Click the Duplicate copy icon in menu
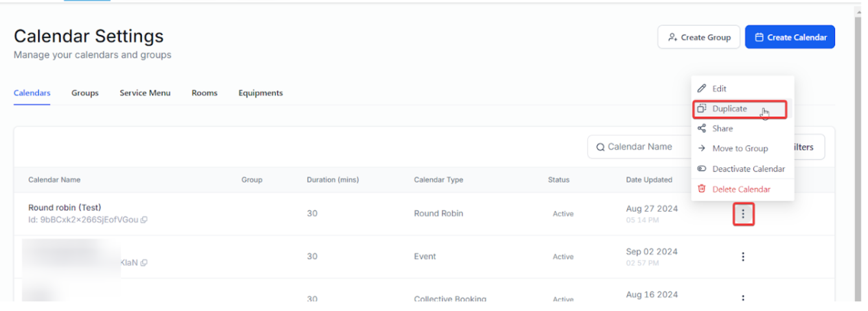Image resolution: width=868 pixels, height=311 pixels. [x=702, y=109]
